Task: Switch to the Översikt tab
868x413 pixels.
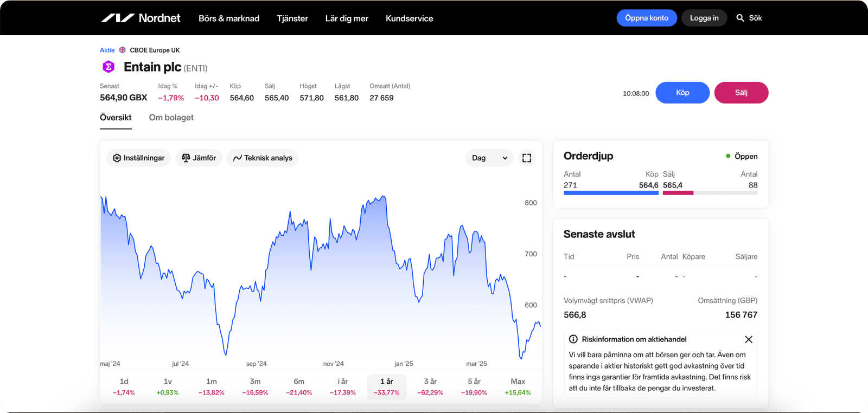Action: coord(116,118)
